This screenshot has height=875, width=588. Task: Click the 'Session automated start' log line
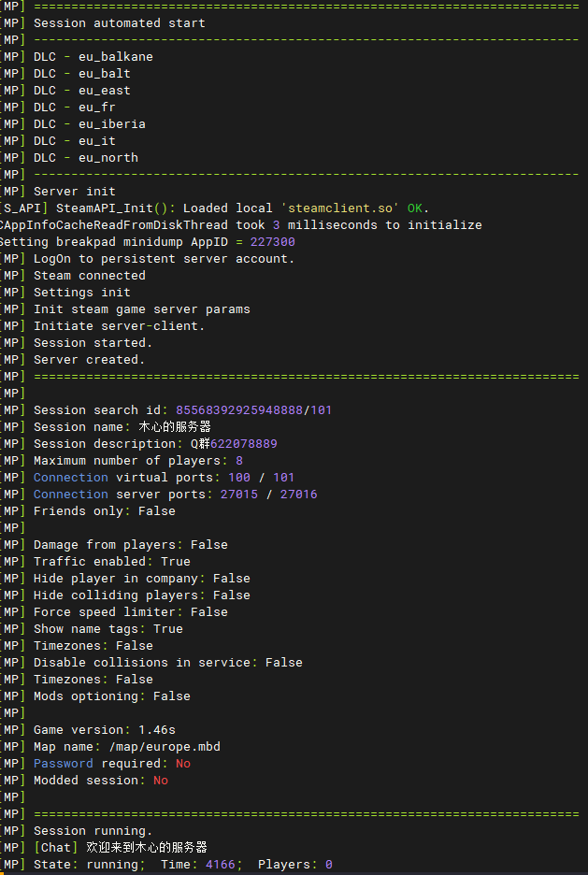click(x=119, y=22)
